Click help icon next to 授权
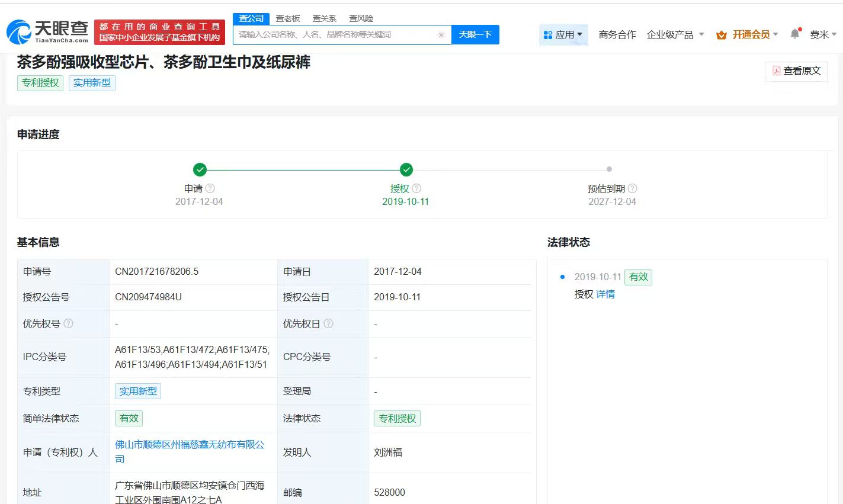The image size is (843, 504). [x=416, y=188]
